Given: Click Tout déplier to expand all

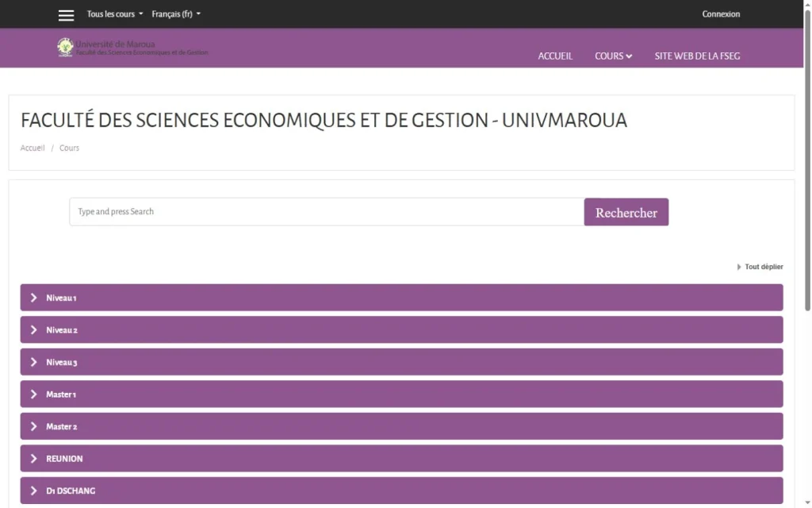Looking at the screenshot, I should [760, 267].
